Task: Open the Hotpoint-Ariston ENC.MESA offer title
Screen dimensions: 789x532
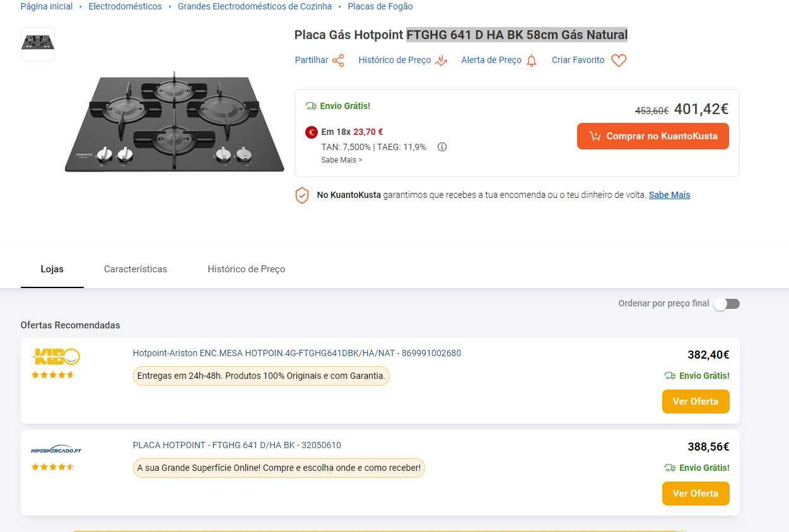Action: coord(297,353)
